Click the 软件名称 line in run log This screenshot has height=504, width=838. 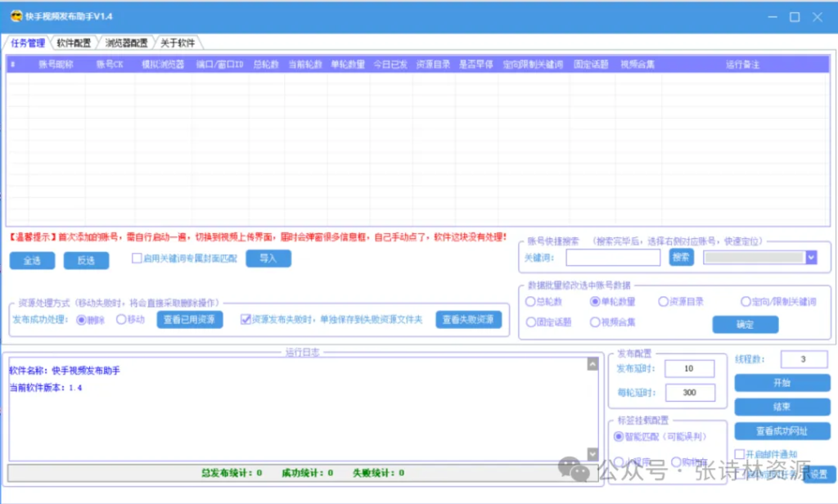pyautogui.click(x=65, y=371)
